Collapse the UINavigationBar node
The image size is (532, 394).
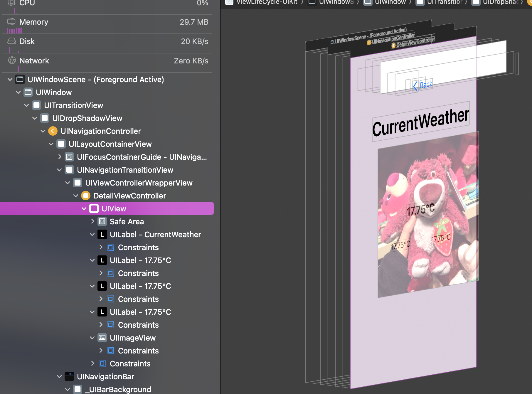point(59,377)
